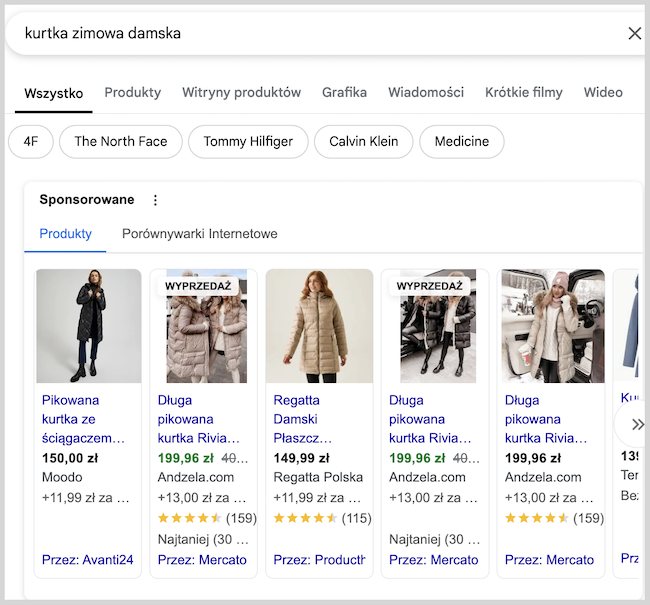Switch to Porównywarki Internetowe tab
The image size is (650, 605).
tap(199, 234)
